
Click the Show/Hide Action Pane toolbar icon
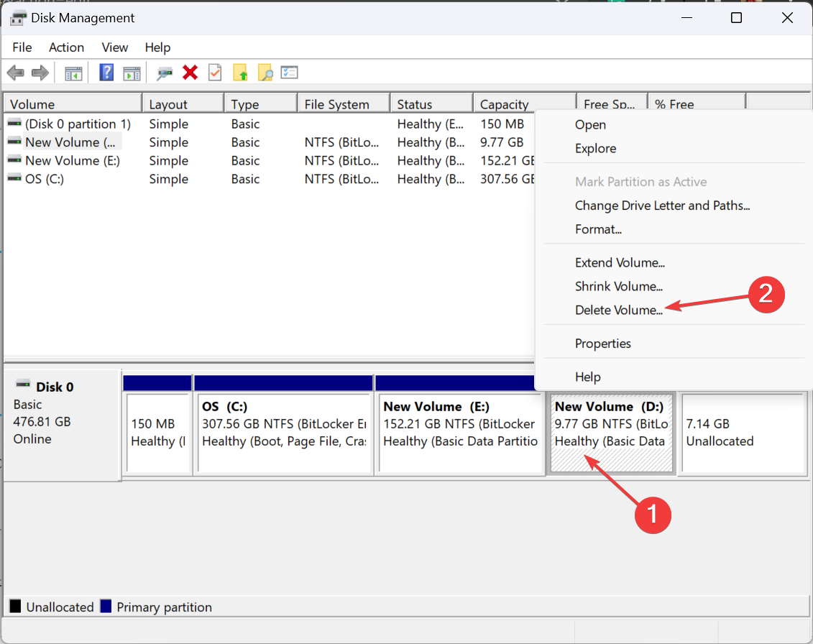(132, 73)
